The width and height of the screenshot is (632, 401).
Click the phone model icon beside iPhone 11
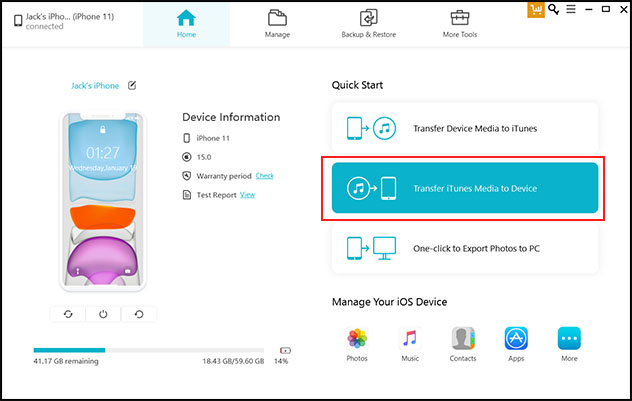[186, 138]
